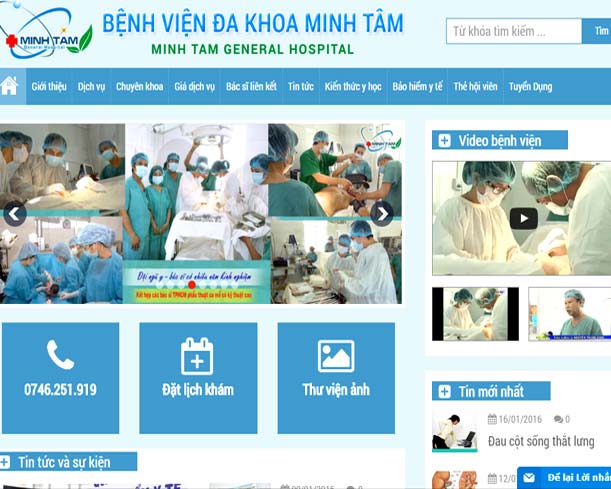The height and width of the screenshot is (489, 611).
Task: Open second video thumbnail with doctor speaking
Action: (569, 314)
